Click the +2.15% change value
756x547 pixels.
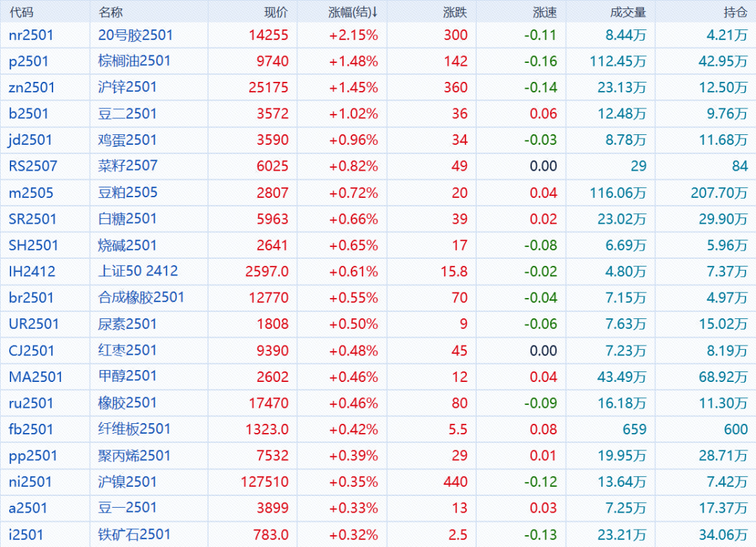click(353, 35)
